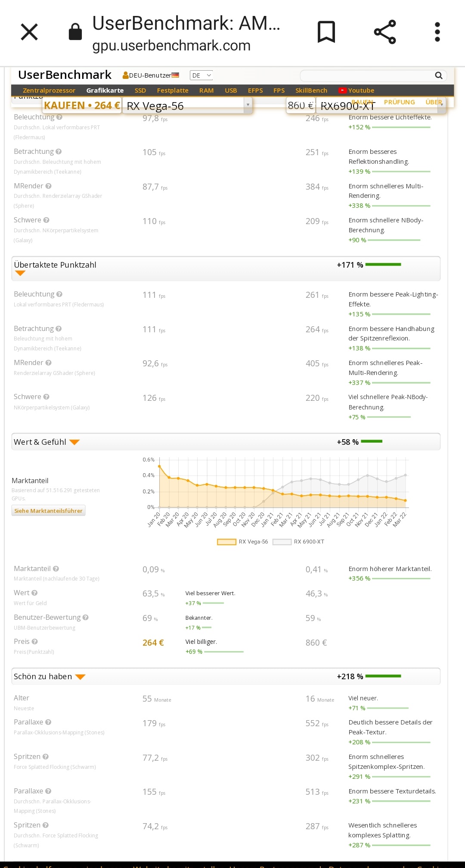465x868 pixels.
Task: Click Siehe Marktanteilsführer button
Action: coord(48,511)
